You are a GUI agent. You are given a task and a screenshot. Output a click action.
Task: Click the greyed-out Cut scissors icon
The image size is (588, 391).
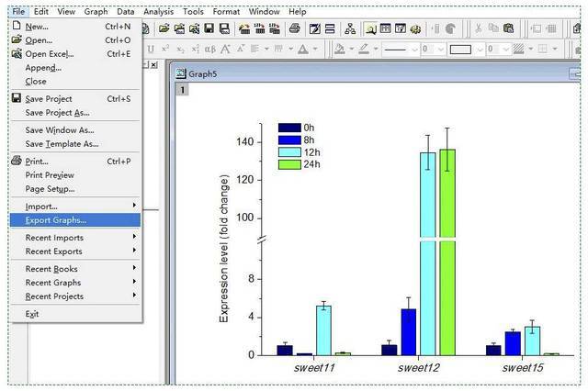pos(478,28)
